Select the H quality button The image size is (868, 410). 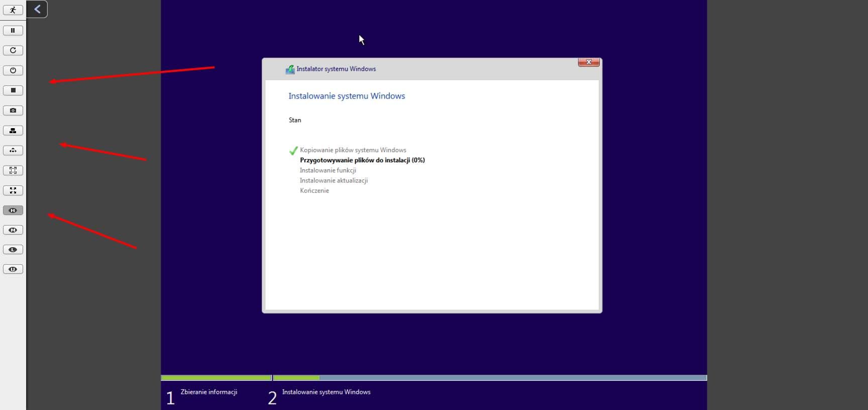(13, 211)
